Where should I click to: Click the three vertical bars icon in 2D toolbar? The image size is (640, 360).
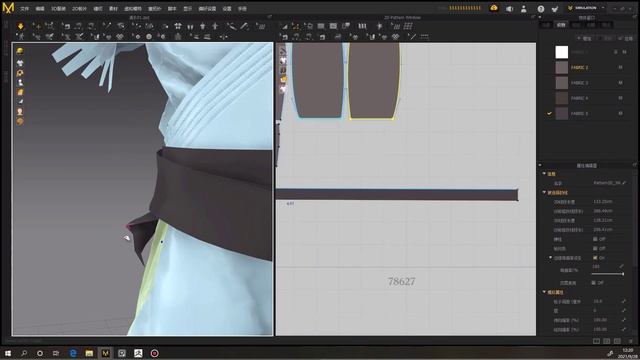362,26
